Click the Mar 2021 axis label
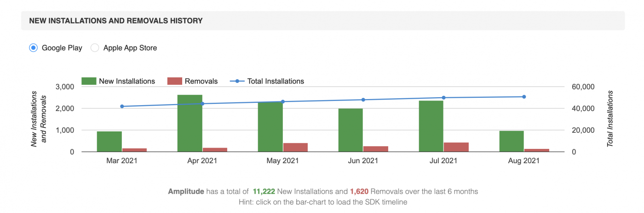 122,161
